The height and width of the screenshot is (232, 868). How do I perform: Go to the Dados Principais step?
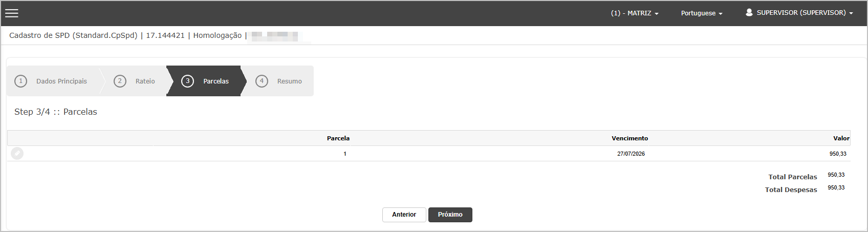pos(61,81)
